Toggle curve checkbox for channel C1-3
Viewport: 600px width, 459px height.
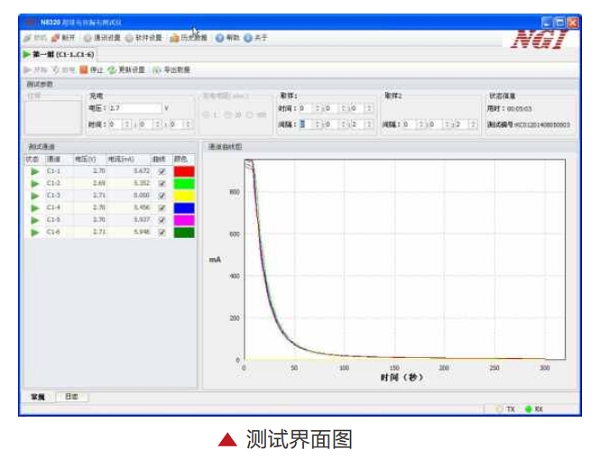coord(160,195)
